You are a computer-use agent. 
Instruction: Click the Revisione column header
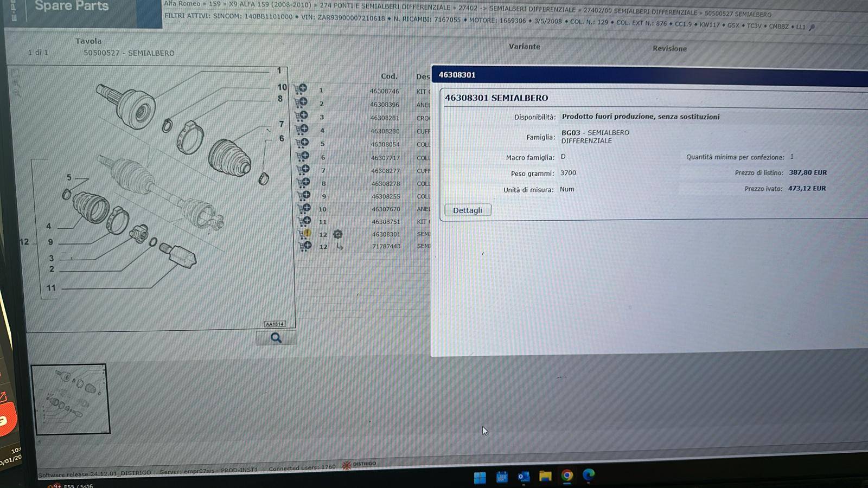(x=669, y=48)
